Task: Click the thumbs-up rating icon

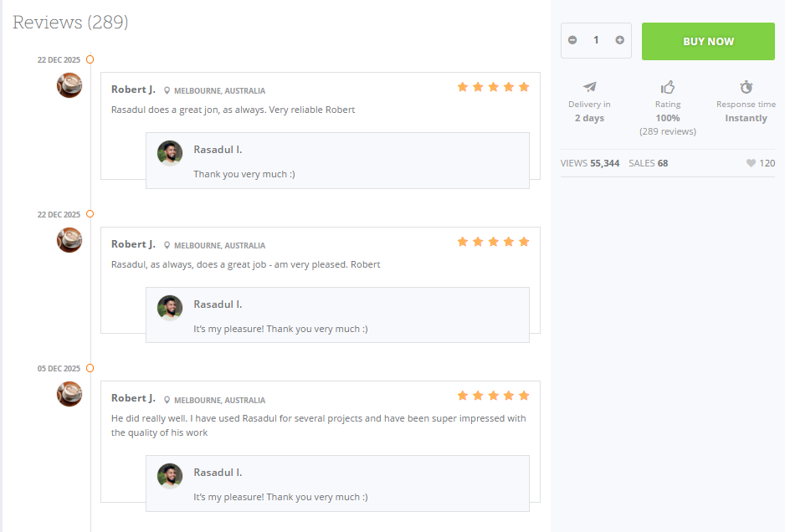Action: (x=667, y=87)
